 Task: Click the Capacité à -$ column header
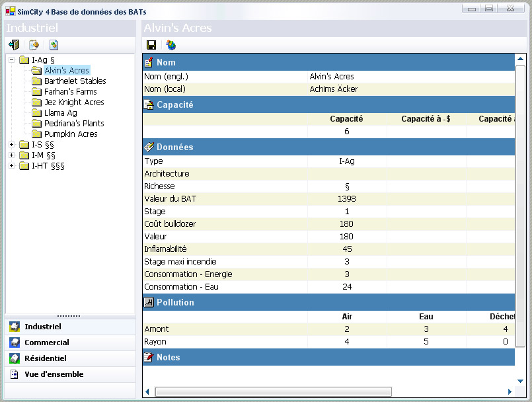pos(426,119)
